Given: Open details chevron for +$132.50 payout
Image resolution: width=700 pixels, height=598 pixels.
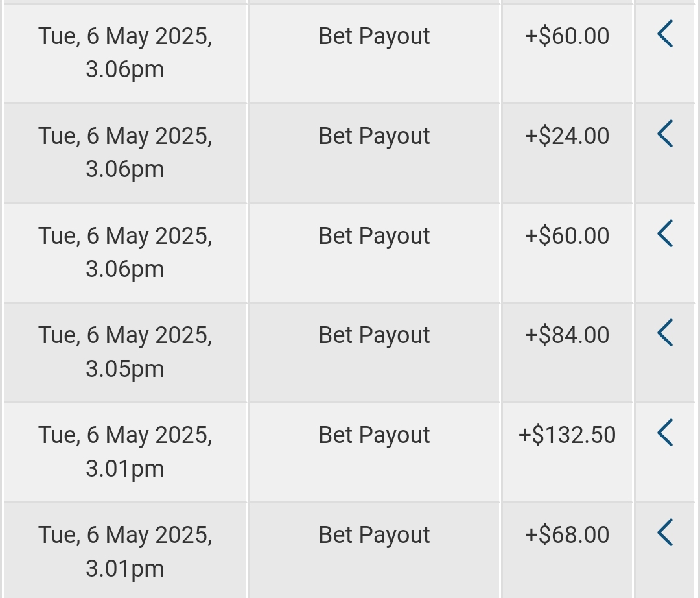Looking at the screenshot, I should (665, 433).
